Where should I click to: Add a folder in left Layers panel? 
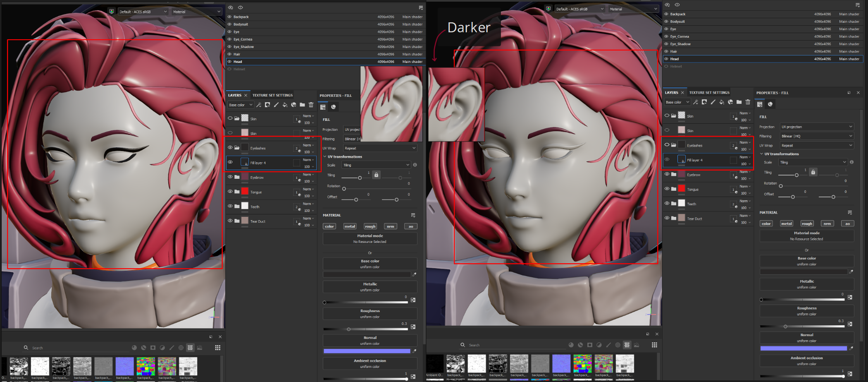click(x=302, y=105)
